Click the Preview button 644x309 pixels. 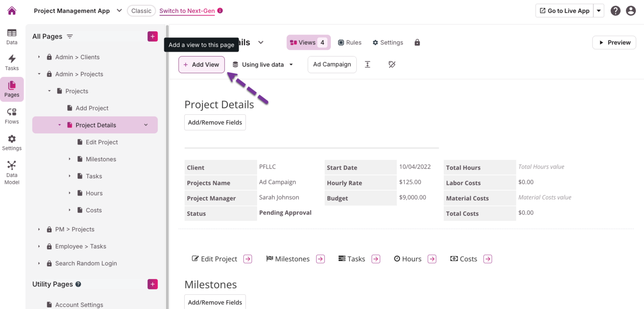[x=614, y=43]
